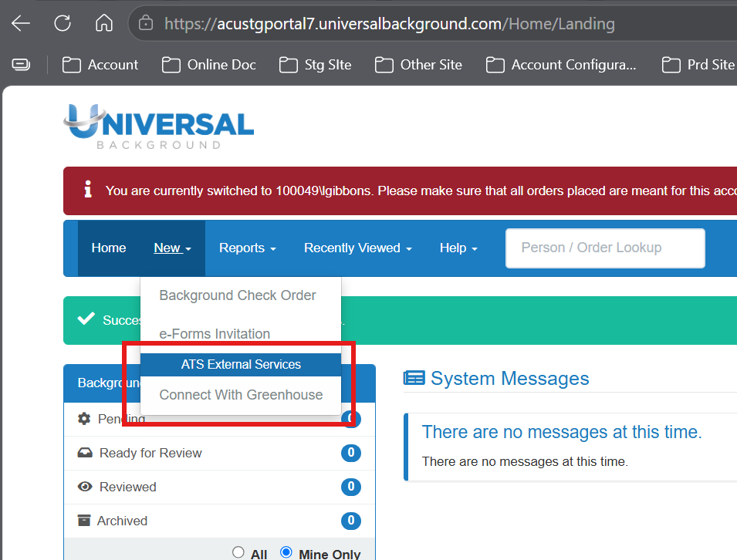Viewport: 737px width, 560px height.
Task: Click the Archived box icon
Action: tap(84, 521)
